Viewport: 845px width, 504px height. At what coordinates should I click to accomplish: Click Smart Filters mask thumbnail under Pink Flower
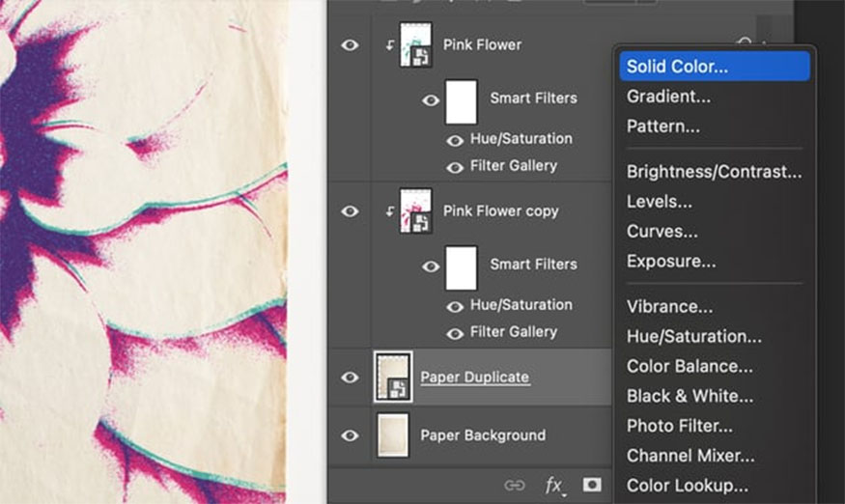click(461, 102)
